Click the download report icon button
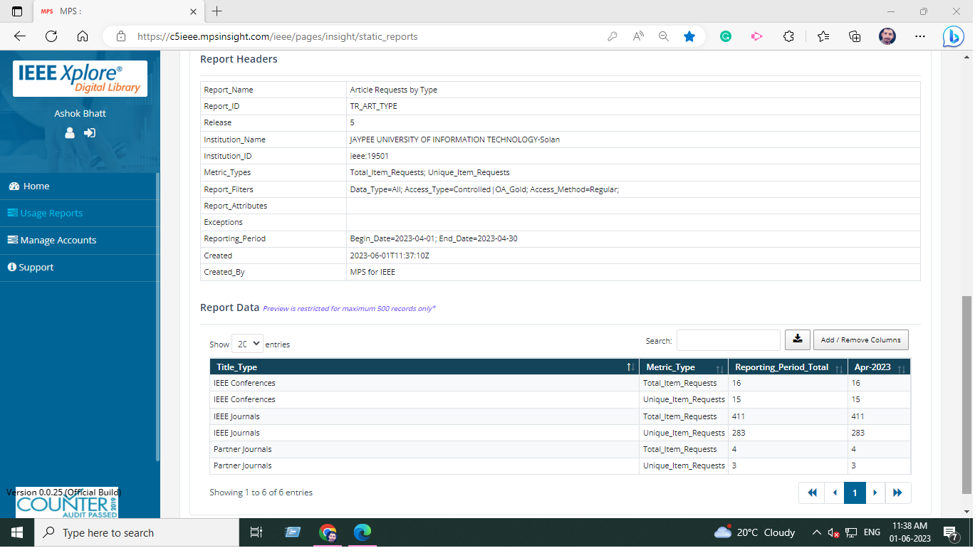The height and width of the screenshot is (558, 980). coord(798,339)
